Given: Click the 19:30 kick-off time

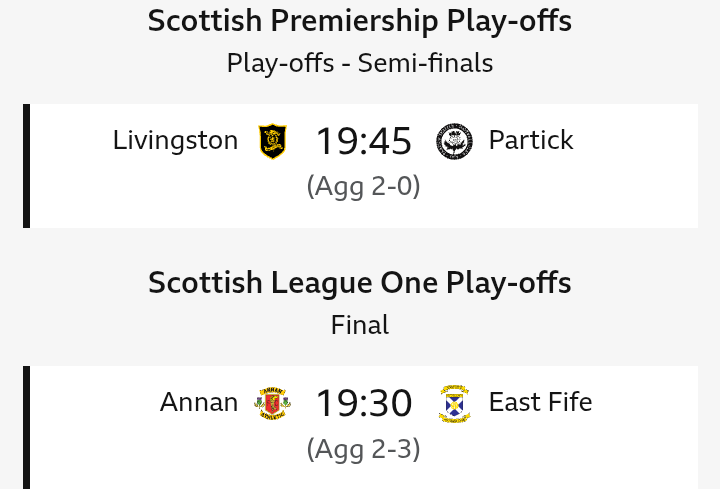Looking at the screenshot, I should click(364, 403).
